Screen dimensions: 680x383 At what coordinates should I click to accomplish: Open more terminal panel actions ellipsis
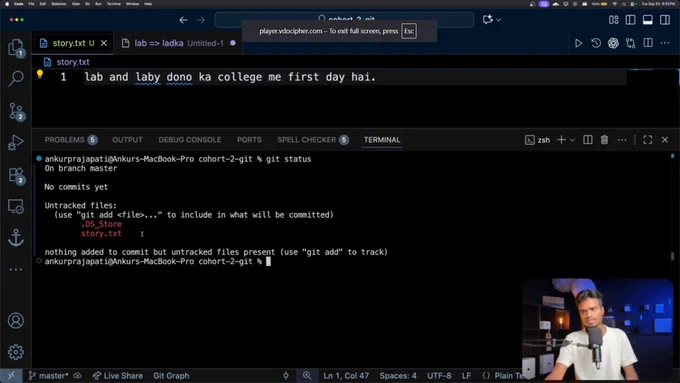pyautogui.click(x=622, y=140)
